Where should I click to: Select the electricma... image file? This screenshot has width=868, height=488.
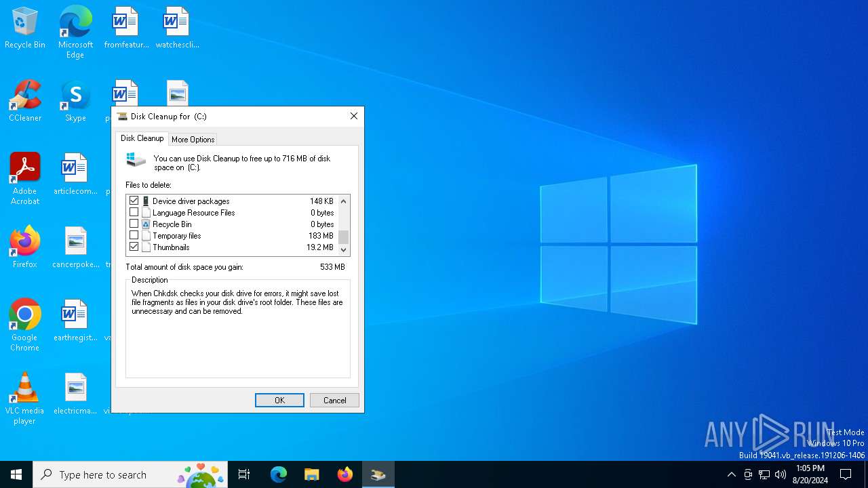click(x=75, y=394)
